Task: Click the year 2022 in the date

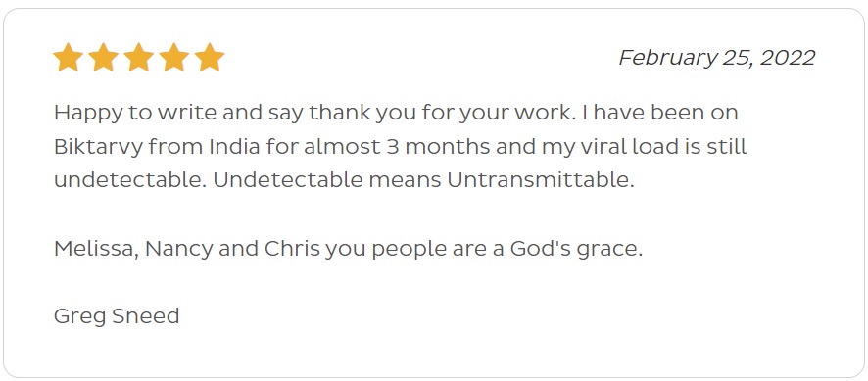Action: click(788, 58)
